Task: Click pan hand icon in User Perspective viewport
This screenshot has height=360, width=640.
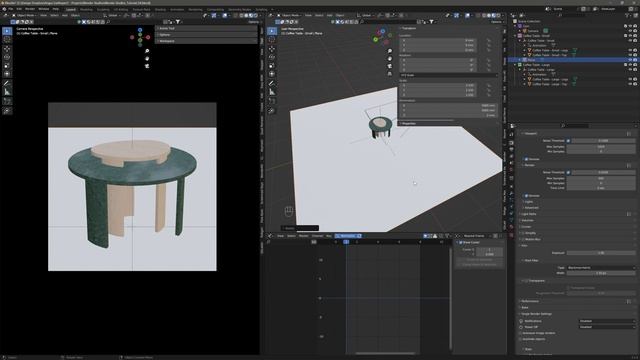Action: tap(390, 58)
